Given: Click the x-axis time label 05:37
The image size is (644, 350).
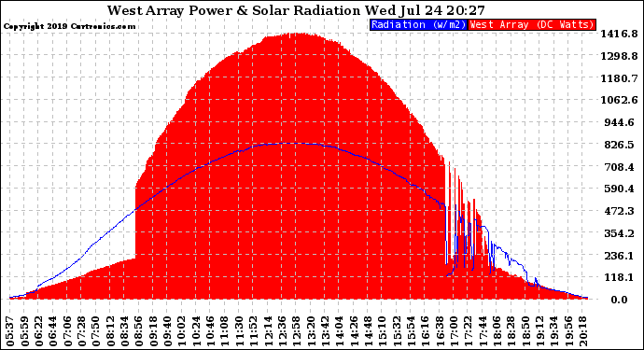Looking at the screenshot, I should tap(10, 331).
